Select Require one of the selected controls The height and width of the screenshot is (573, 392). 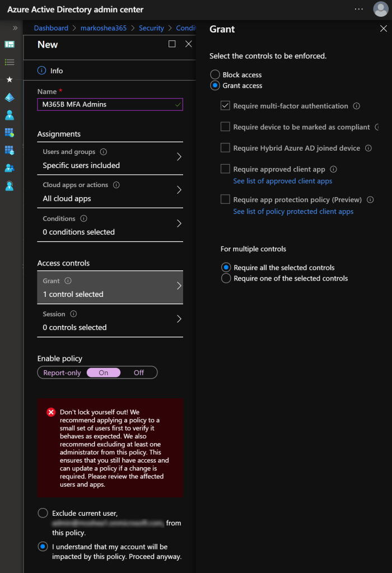[226, 278]
